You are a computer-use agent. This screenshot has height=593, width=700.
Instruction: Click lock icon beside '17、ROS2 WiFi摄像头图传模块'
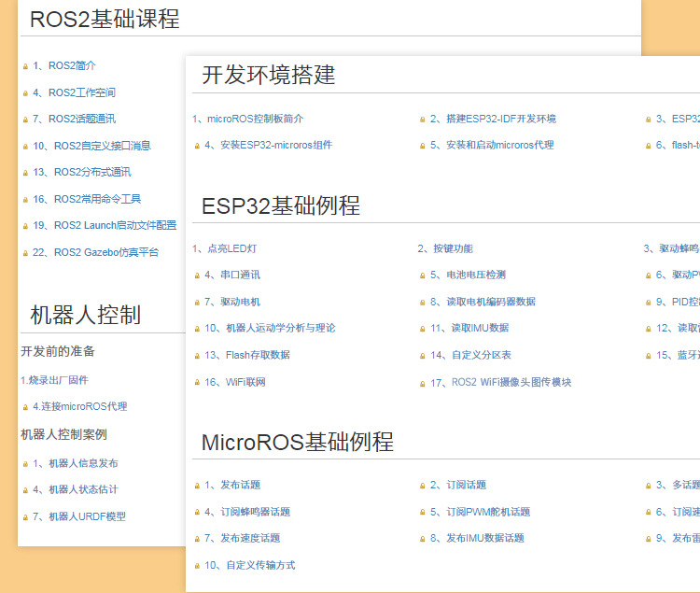click(422, 384)
